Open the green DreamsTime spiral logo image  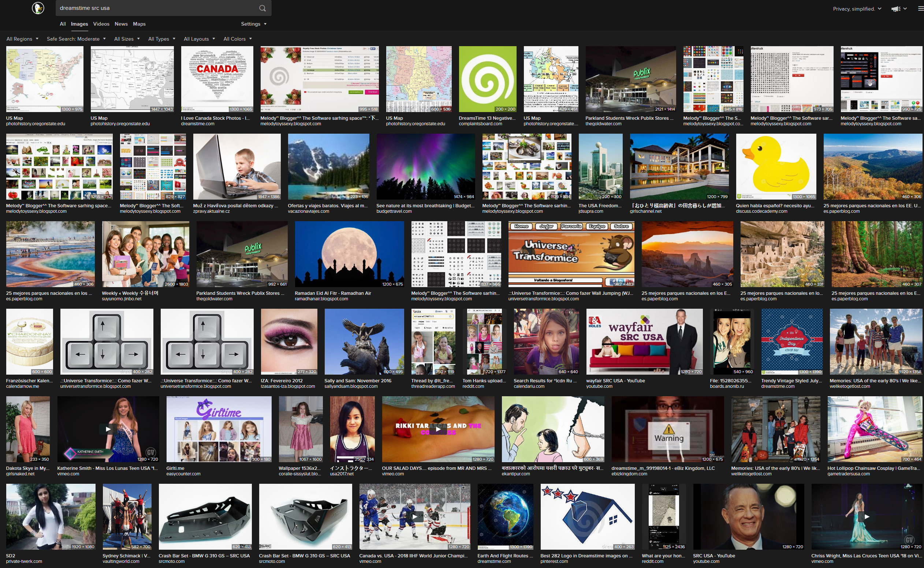pos(488,79)
